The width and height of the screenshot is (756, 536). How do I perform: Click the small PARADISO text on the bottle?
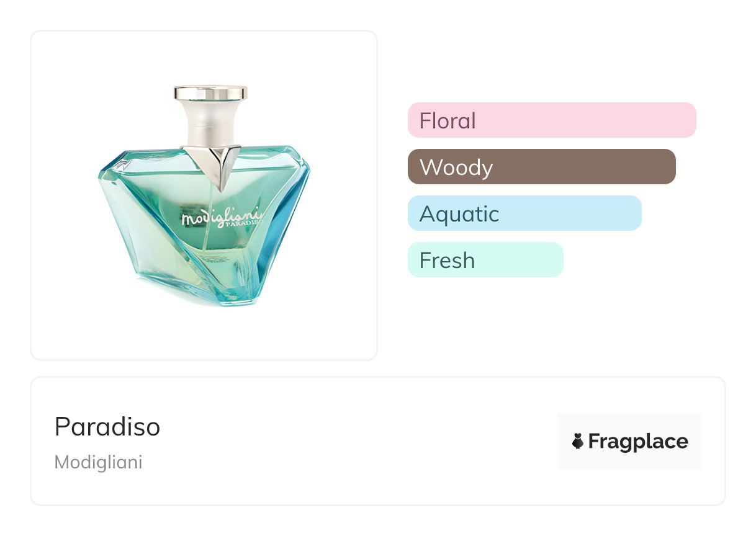pyautogui.click(x=248, y=226)
